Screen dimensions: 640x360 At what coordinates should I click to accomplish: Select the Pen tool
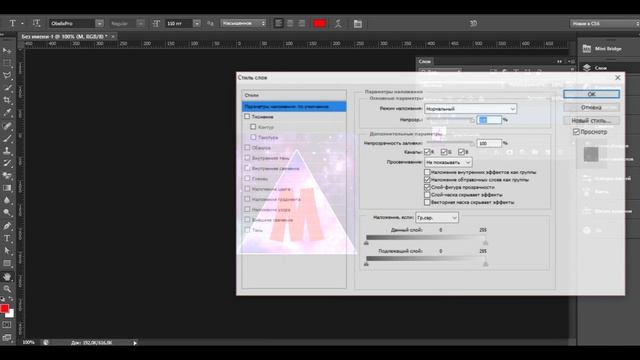pyautogui.click(x=7, y=226)
